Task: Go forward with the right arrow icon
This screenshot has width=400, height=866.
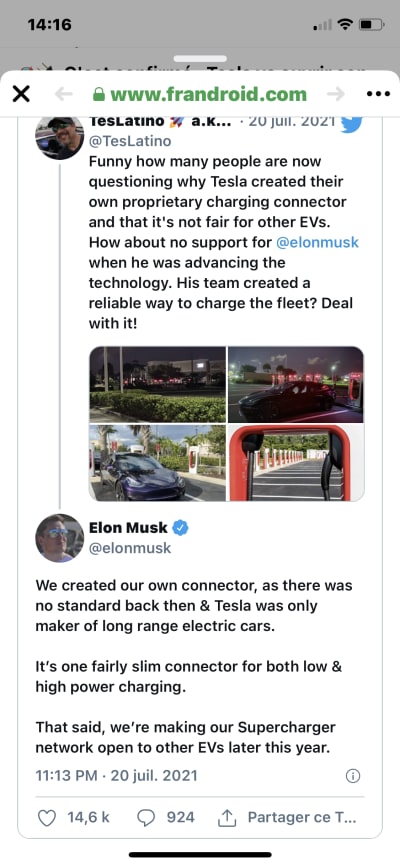Action: coord(335,94)
